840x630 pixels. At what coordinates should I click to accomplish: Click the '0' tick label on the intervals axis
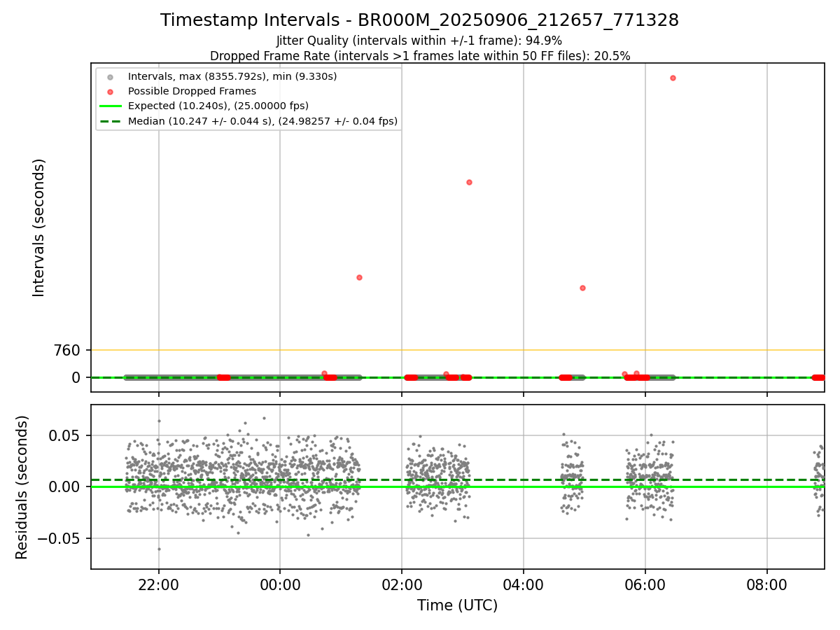click(x=77, y=377)
